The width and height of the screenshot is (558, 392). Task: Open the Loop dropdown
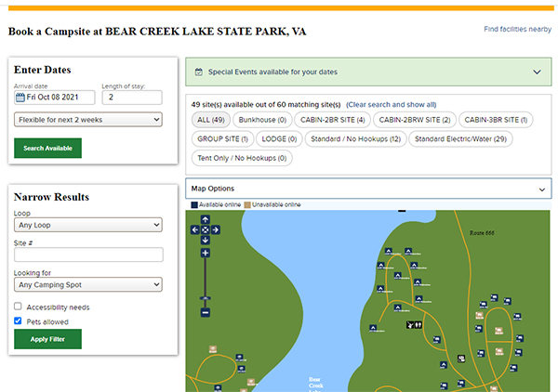[x=88, y=224]
